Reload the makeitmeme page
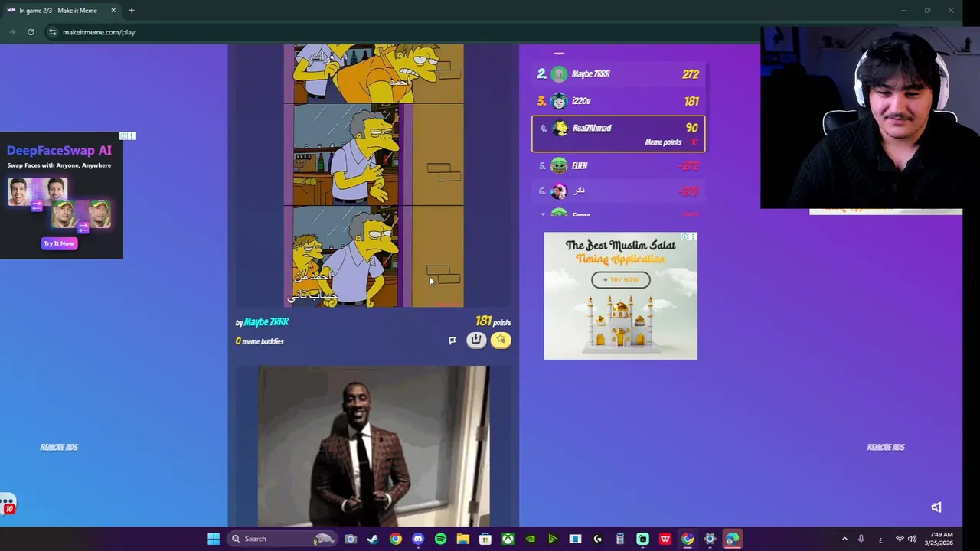This screenshot has height=551, width=980. coord(31,32)
